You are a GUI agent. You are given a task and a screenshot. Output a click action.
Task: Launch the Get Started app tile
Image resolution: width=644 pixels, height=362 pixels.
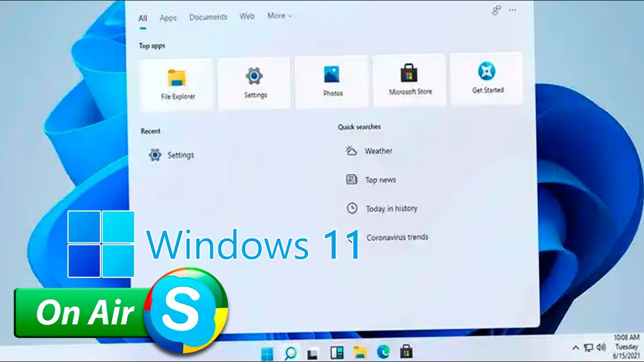(x=487, y=79)
